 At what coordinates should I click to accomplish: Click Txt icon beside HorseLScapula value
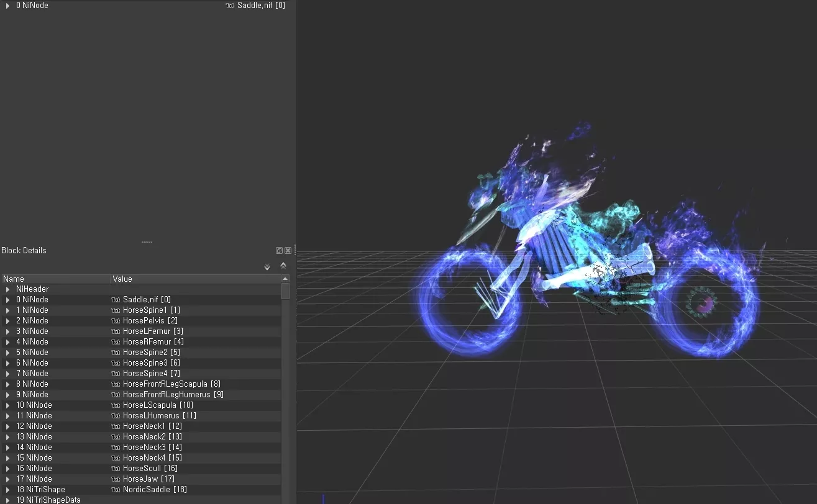116,405
